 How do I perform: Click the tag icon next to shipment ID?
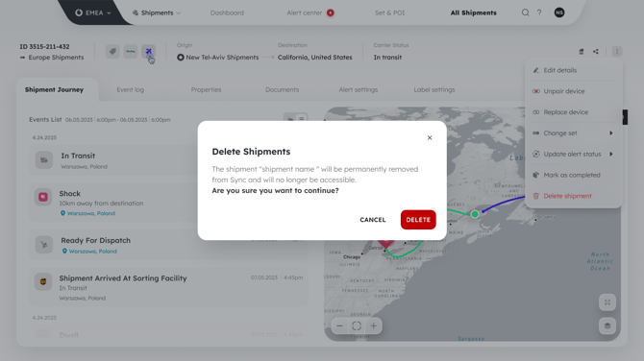pyautogui.click(x=112, y=51)
